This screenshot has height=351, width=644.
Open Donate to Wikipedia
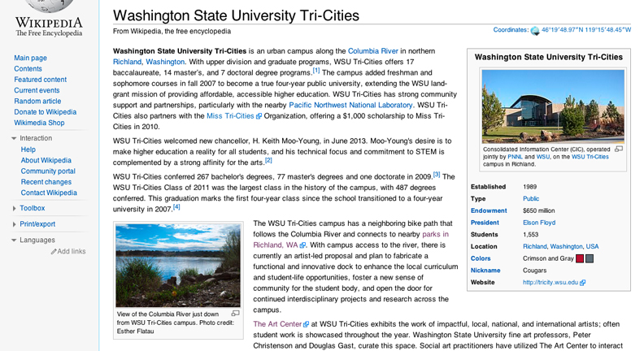click(x=46, y=112)
